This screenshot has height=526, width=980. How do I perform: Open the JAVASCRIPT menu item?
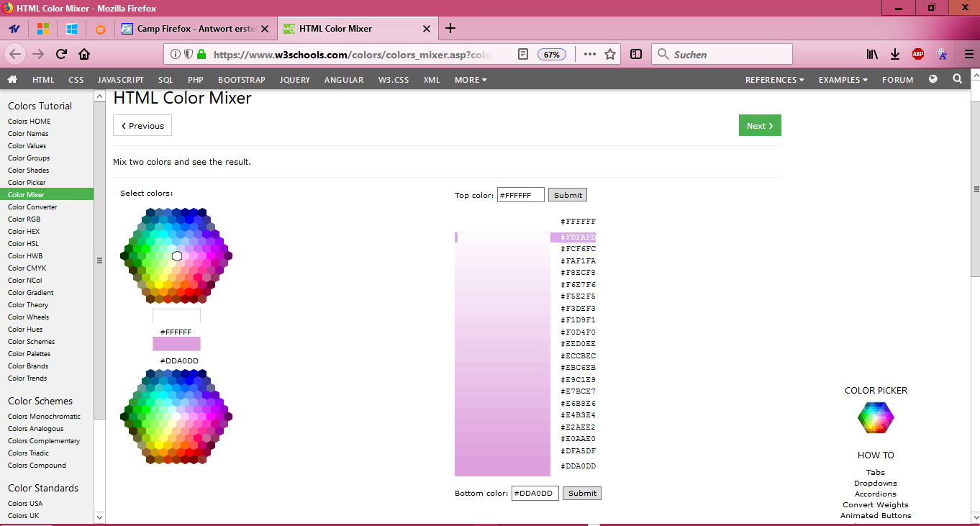pos(120,80)
